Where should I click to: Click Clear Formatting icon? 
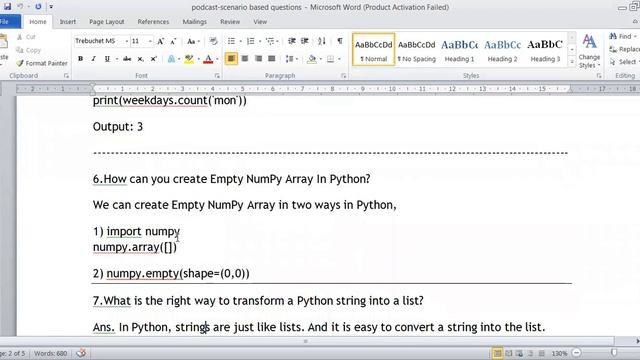tap(213, 41)
